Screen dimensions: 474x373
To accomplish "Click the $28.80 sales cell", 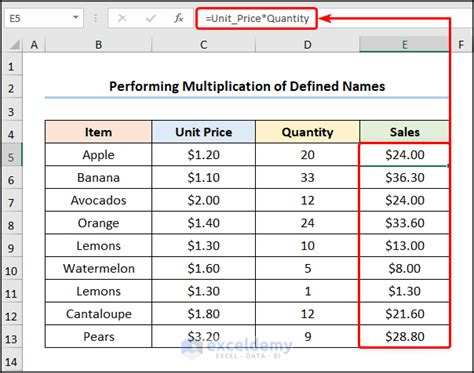I will (x=404, y=336).
